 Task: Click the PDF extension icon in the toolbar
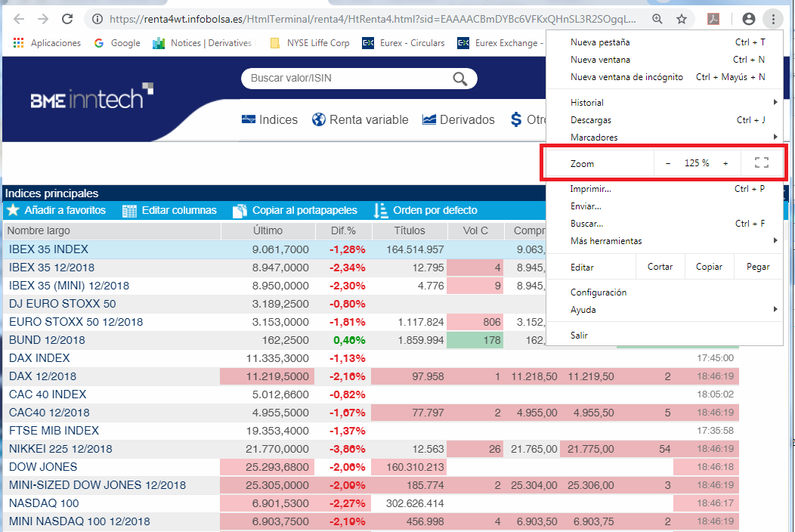point(713,20)
